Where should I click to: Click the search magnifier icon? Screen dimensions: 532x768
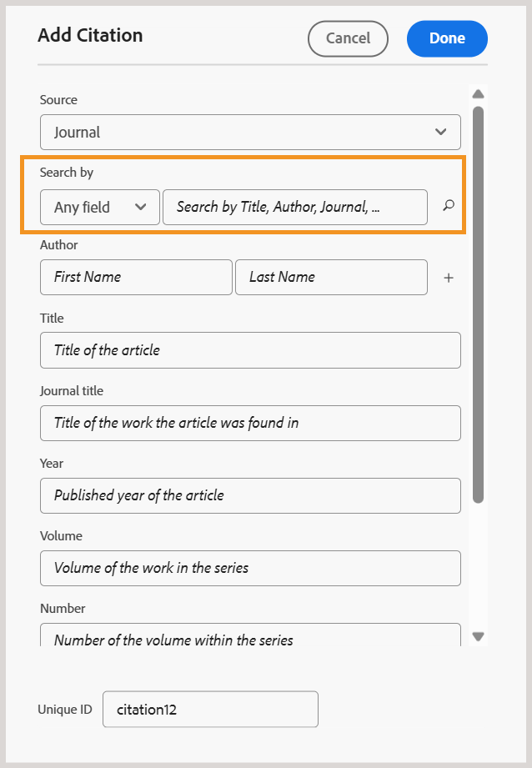[449, 206]
